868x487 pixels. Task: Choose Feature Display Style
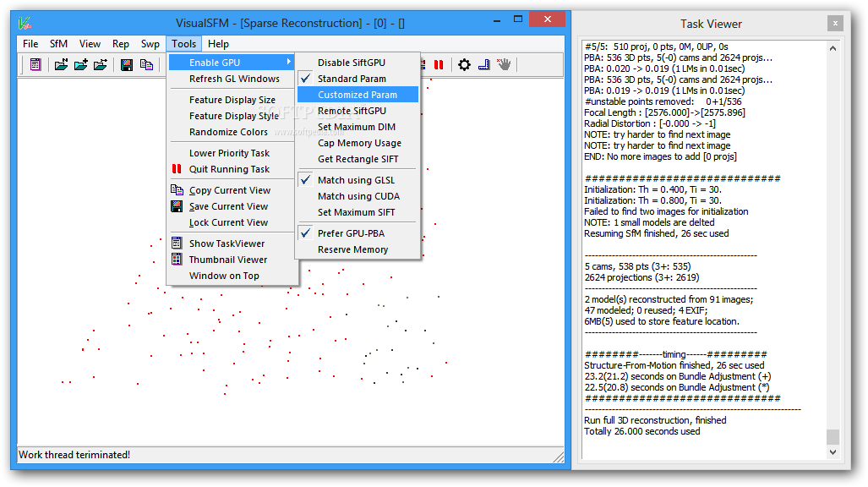tap(232, 116)
